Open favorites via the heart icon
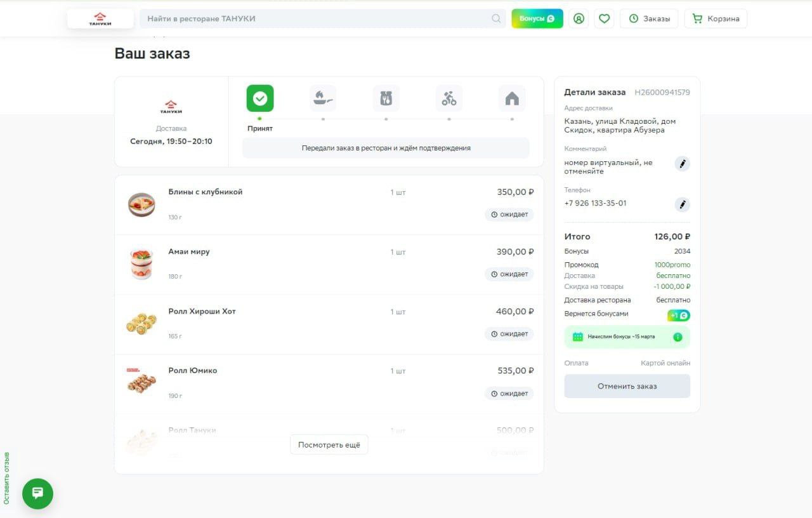The width and height of the screenshot is (812, 518). [604, 19]
